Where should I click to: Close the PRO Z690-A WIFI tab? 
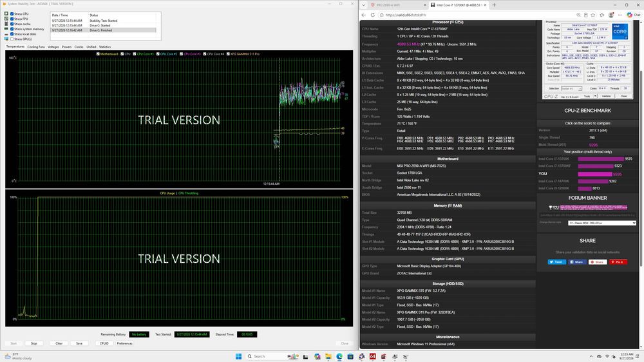425,5
